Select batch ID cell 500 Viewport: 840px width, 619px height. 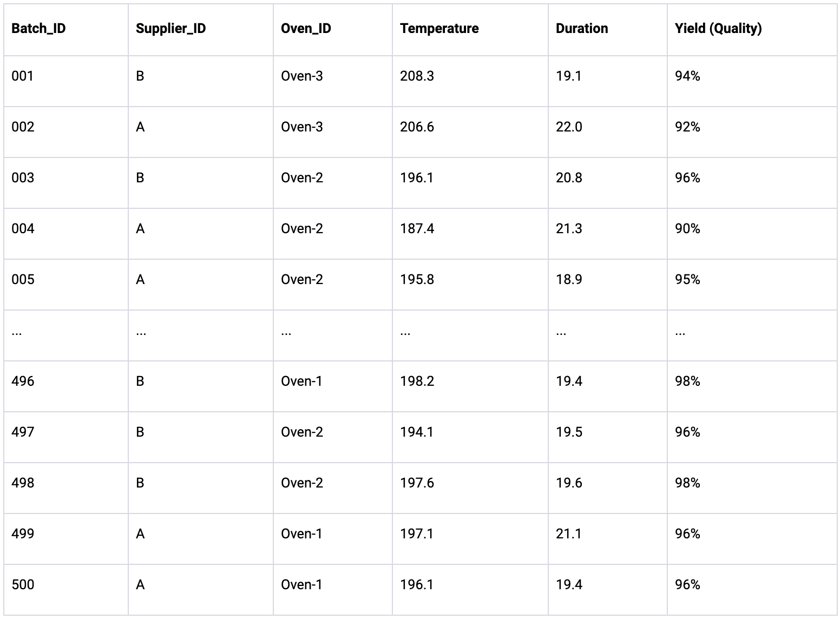(23, 585)
